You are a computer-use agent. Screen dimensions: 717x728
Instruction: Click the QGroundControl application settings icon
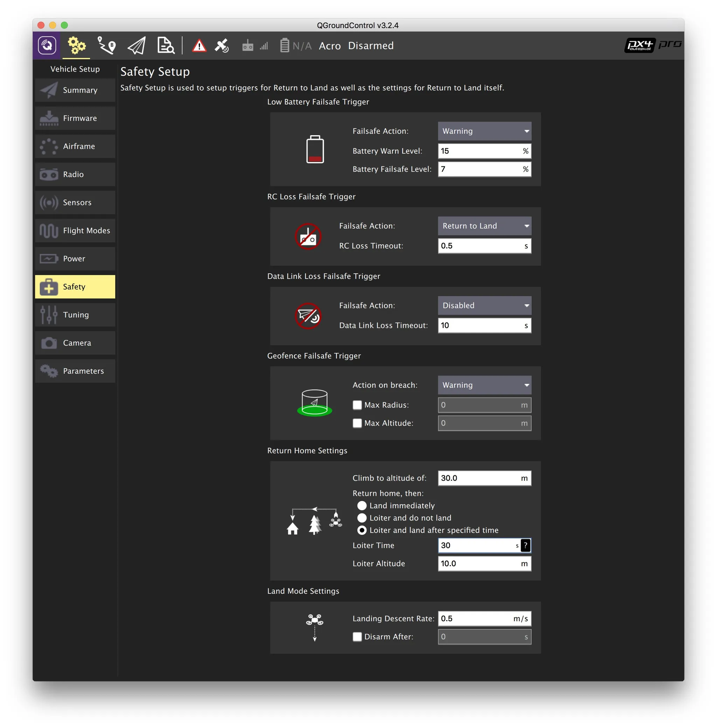pyautogui.click(x=47, y=46)
